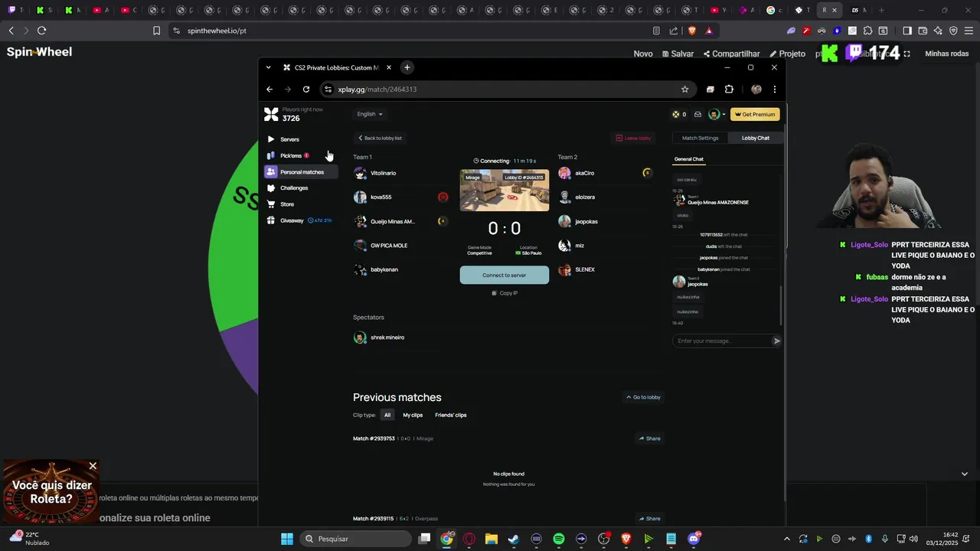Enter fullscreen on SpinTheWheel
The image size is (980, 551).
907,54
